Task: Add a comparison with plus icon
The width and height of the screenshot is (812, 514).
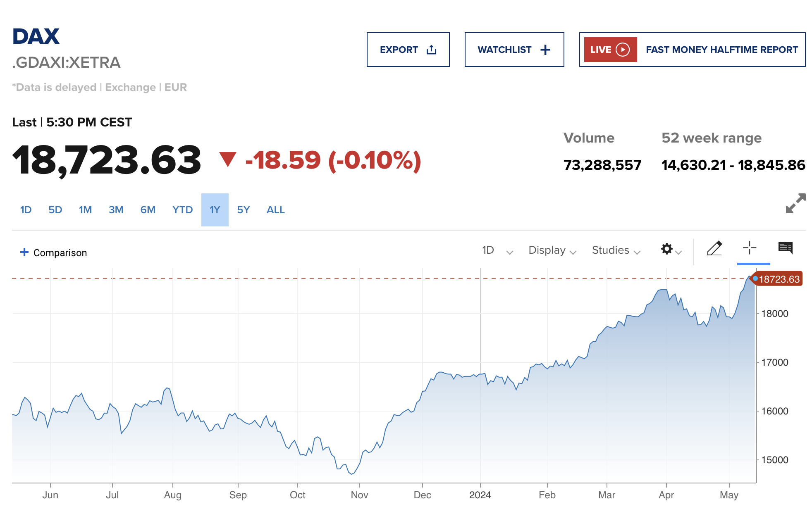Action: (24, 252)
